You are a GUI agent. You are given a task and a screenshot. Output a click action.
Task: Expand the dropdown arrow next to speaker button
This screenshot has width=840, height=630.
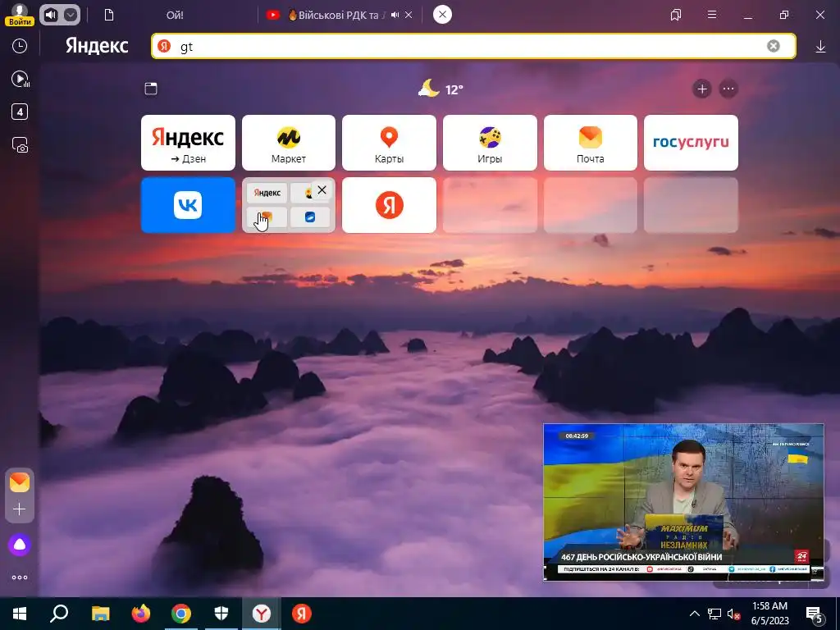coord(71,15)
